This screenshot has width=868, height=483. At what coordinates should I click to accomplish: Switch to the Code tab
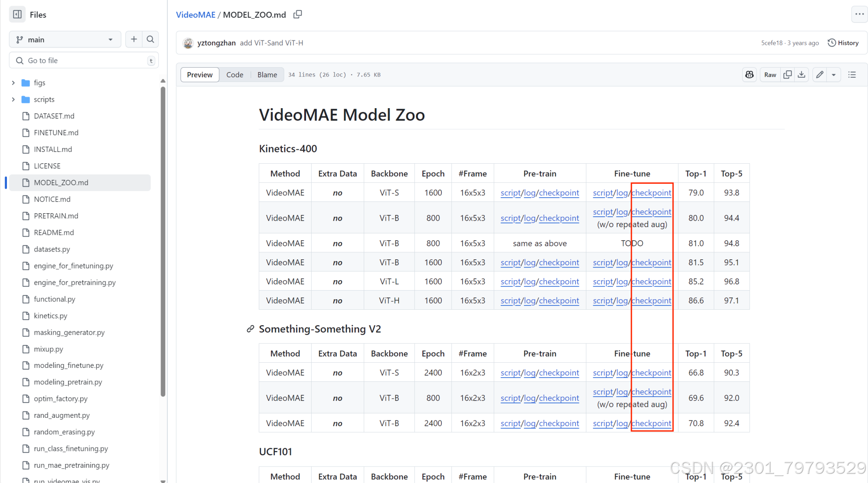click(234, 74)
